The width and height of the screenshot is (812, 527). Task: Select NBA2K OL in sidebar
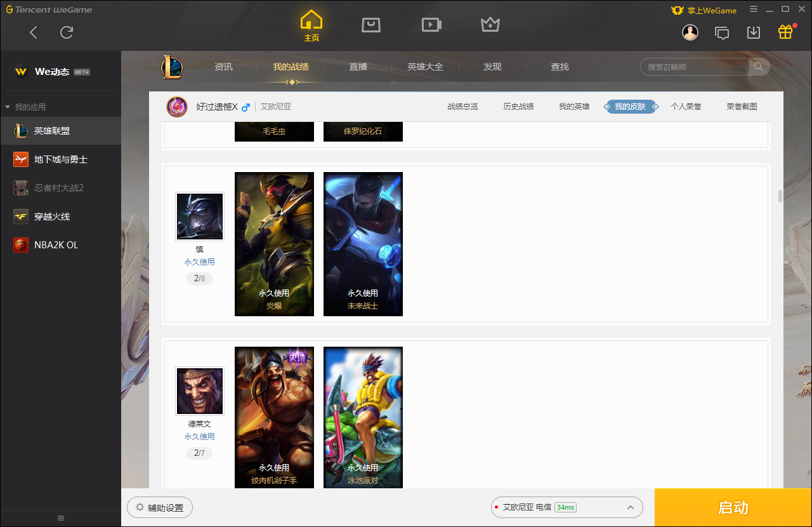point(60,245)
